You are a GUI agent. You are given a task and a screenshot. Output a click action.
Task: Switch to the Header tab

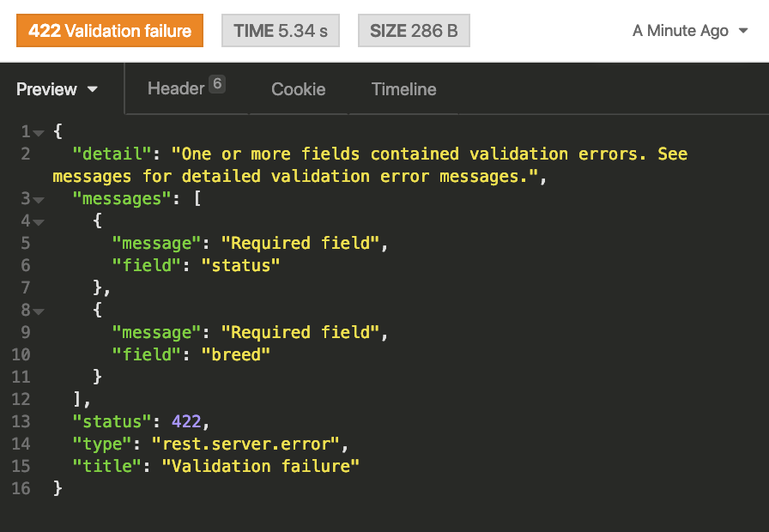(176, 88)
